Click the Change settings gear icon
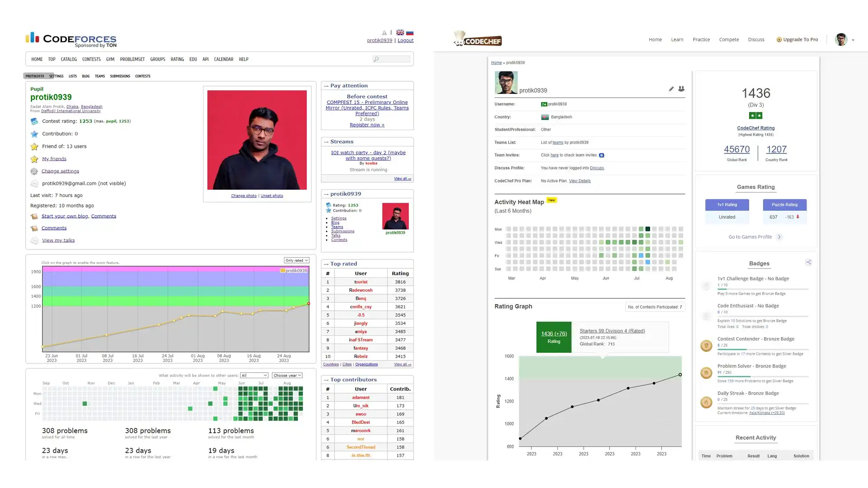The image size is (868, 488). pyautogui.click(x=34, y=171)
